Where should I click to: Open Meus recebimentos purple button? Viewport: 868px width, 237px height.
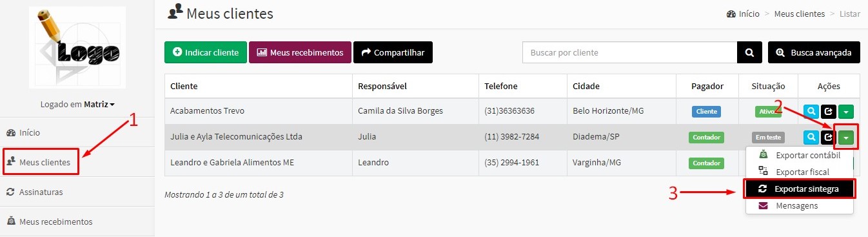point(301,52)
